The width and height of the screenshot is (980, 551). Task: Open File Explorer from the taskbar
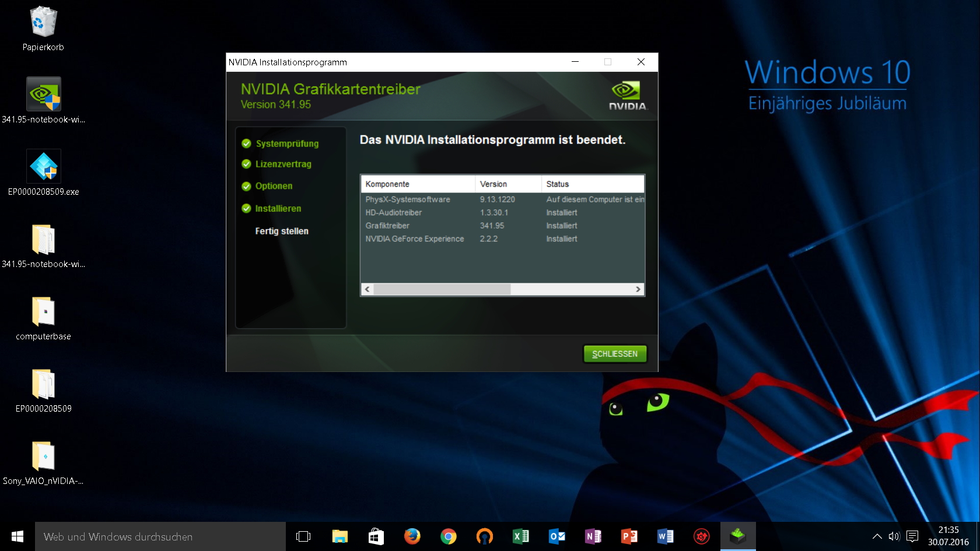pyautogui.click(x=339, y=536)
